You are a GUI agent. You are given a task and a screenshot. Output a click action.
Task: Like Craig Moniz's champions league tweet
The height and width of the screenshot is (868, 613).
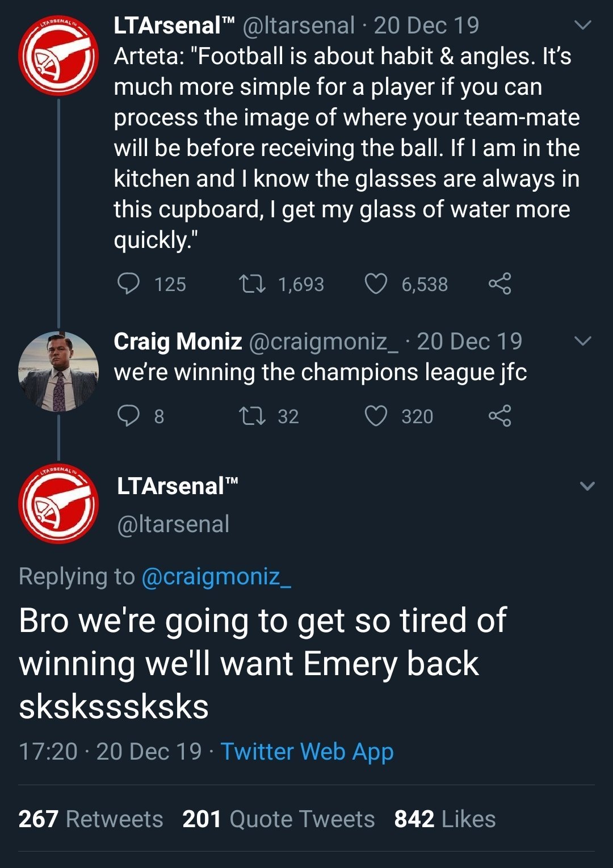[376, 416]
